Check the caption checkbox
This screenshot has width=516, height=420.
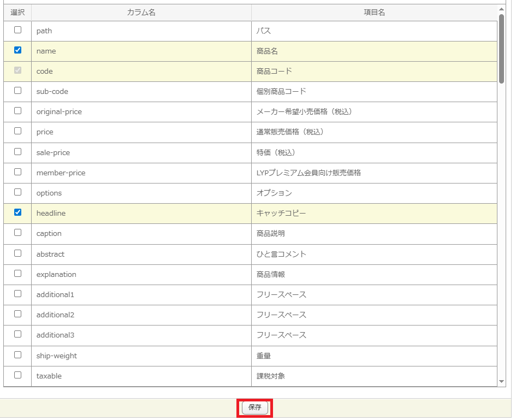[17, 233]
